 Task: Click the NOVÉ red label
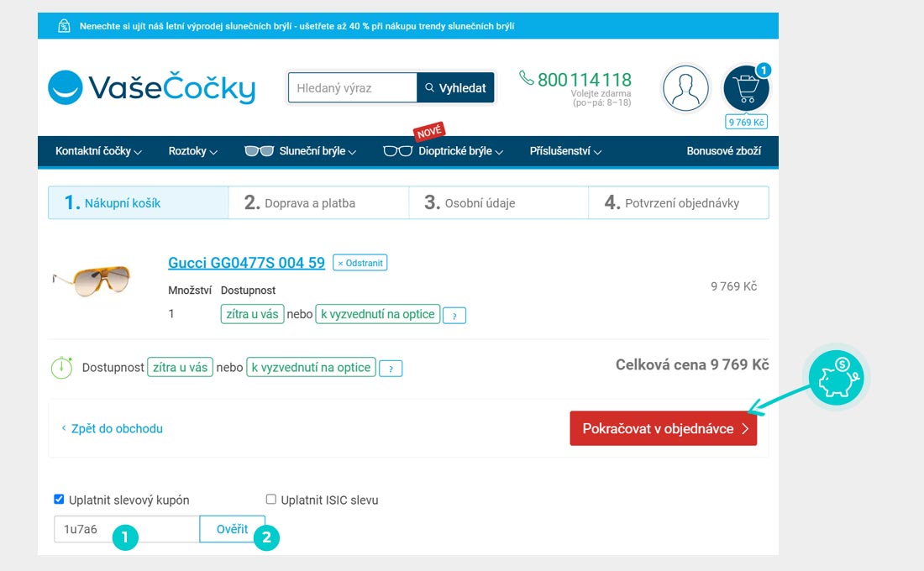(x=429, y=131)
